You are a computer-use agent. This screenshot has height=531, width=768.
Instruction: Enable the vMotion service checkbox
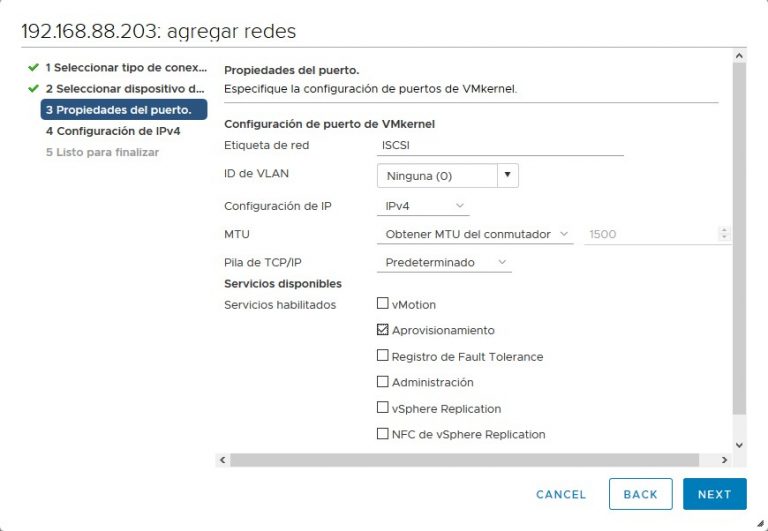point(383,304)
